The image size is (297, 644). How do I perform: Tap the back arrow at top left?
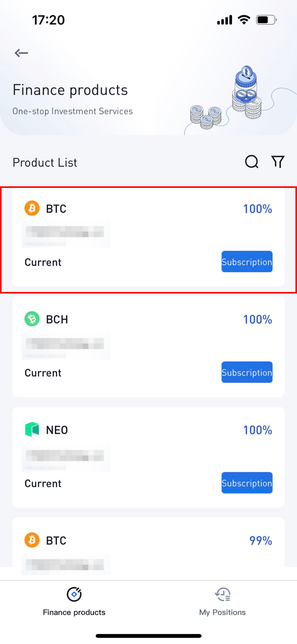pyautogui.click(x=21, y=53)
